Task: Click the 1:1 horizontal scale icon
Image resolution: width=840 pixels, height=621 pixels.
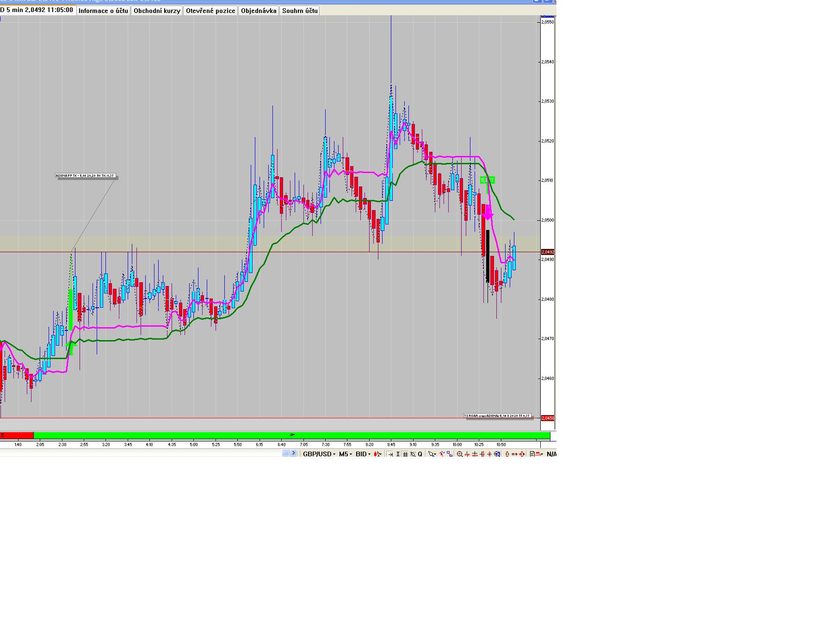Action: pos(514,454)
